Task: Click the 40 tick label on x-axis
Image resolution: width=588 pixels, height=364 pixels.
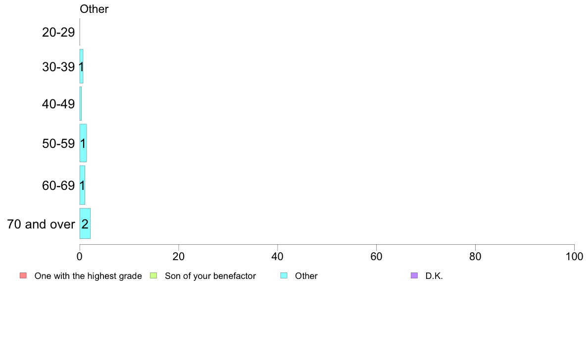Action: [278, 256]
